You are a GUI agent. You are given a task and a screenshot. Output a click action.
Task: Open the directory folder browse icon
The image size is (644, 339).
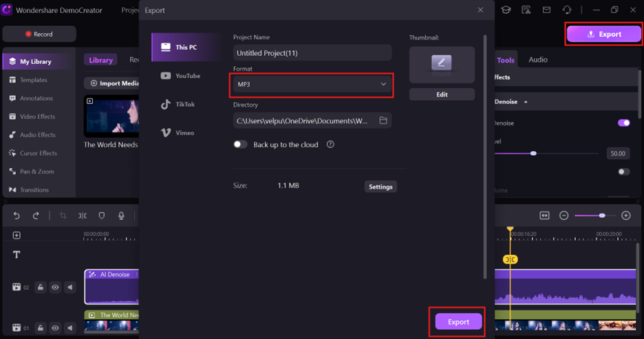pyautogui.click(x=383, y=121)
